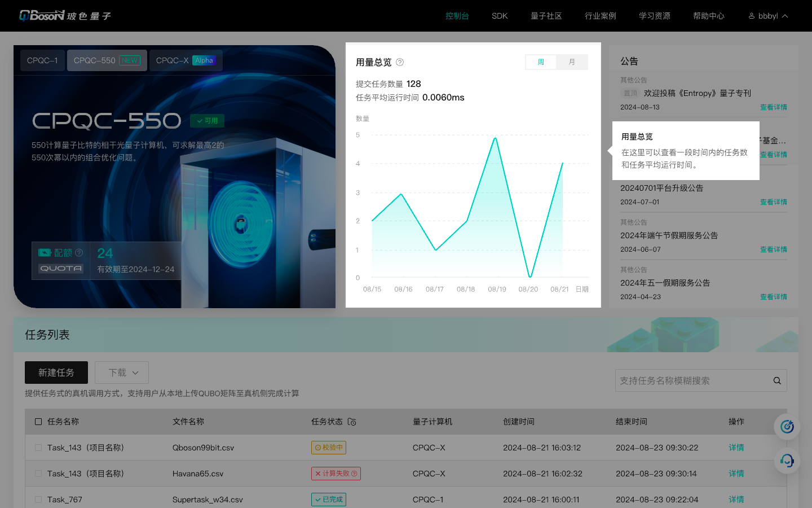Check the Task_767 row checkbox
This screenshot has width=812, height=508.
(x=38, y=500)
